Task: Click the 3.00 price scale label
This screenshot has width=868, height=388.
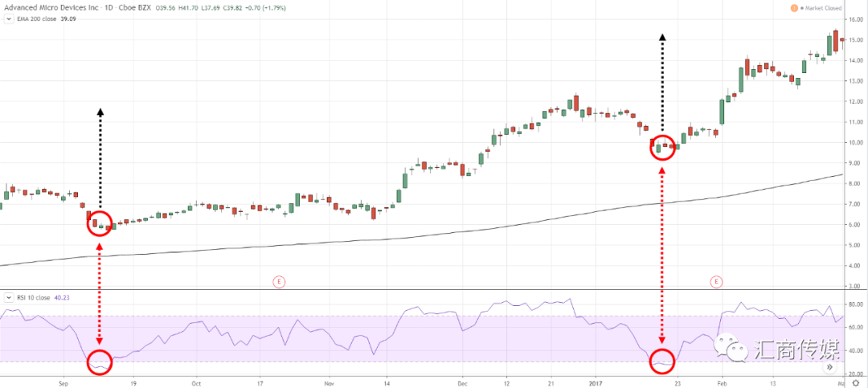Action: pyautogui.click(x=856, y=286)
